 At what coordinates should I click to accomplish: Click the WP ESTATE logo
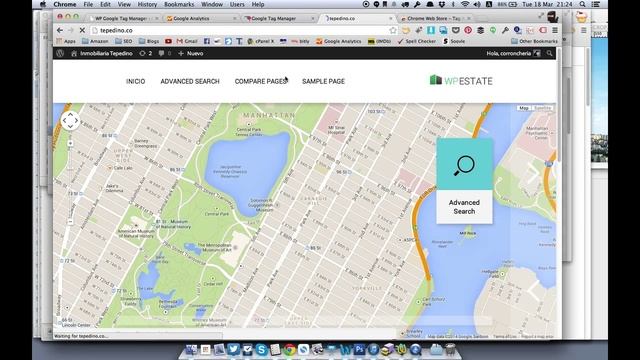point(461,80)
